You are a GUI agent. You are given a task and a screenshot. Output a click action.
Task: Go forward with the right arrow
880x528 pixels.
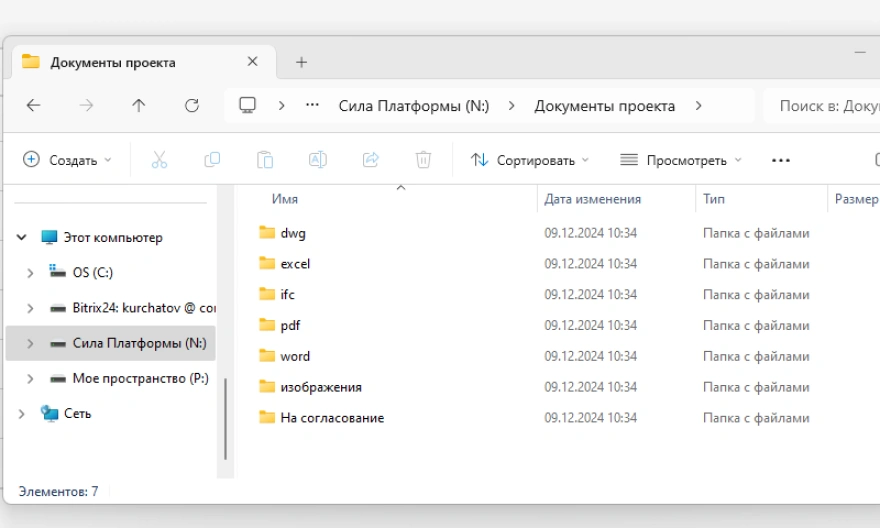coord(86,105)
